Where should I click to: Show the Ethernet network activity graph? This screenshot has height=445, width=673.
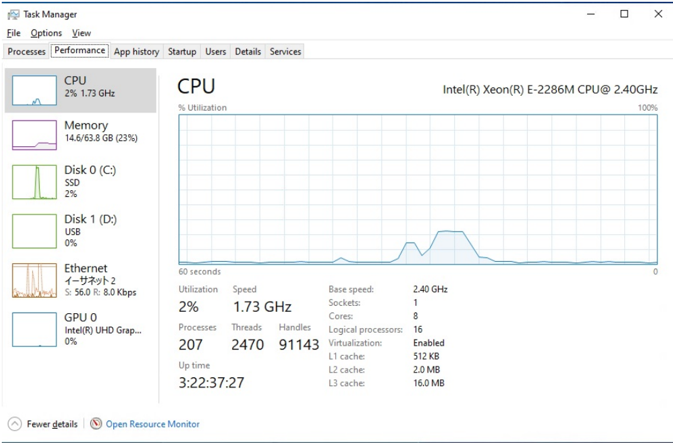pyautogui.click(x=34, y=280)
